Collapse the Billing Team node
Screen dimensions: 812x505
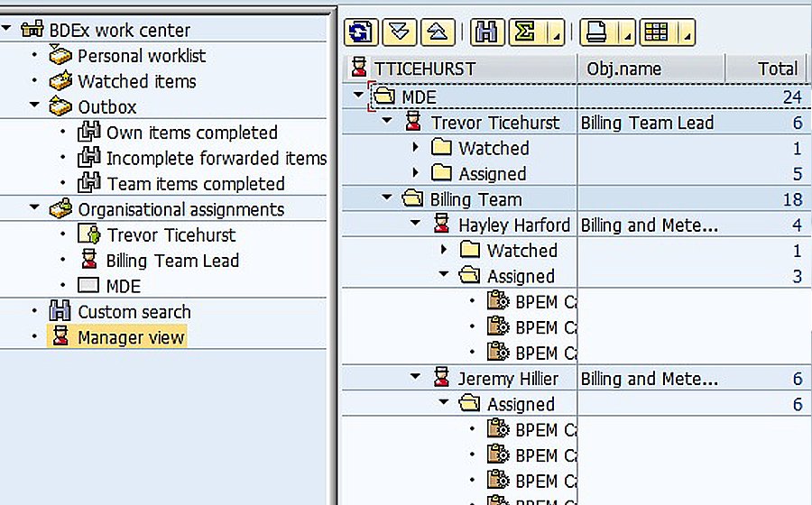[x=387, y=197]
